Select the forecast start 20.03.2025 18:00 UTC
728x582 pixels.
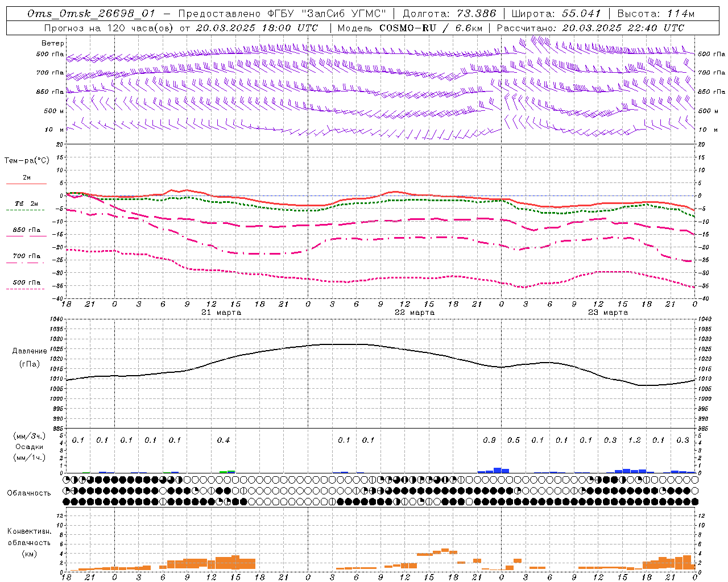(257, 28)
